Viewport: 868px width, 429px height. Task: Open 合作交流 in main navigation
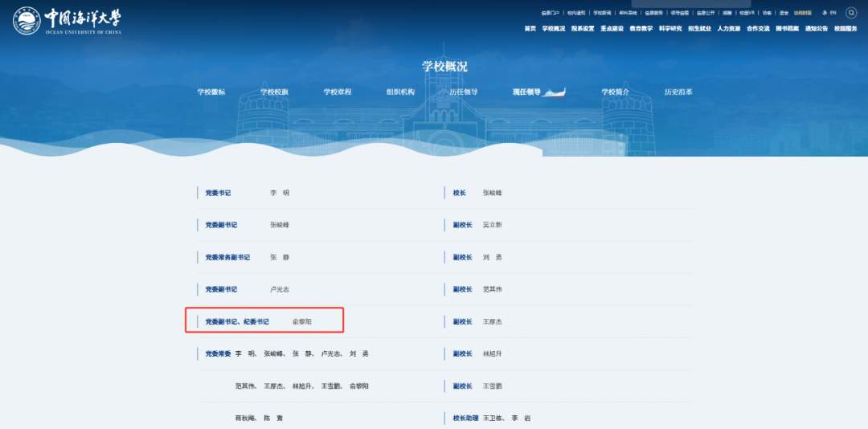pyautogui.click(x=758, y=29)
